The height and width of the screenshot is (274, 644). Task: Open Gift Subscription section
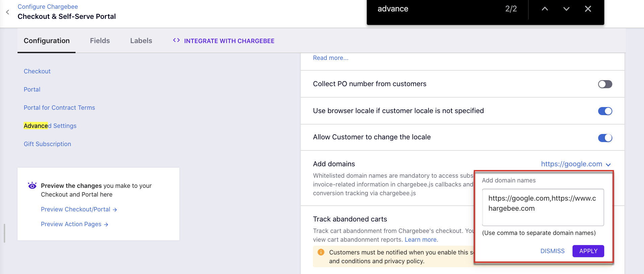[x=47, y=144]
